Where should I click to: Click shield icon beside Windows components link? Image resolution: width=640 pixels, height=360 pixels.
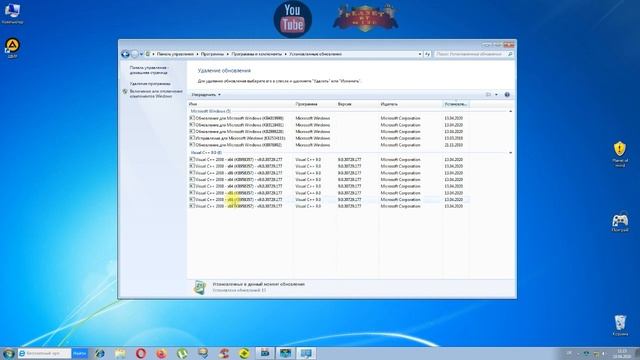(x=125, y=92)
